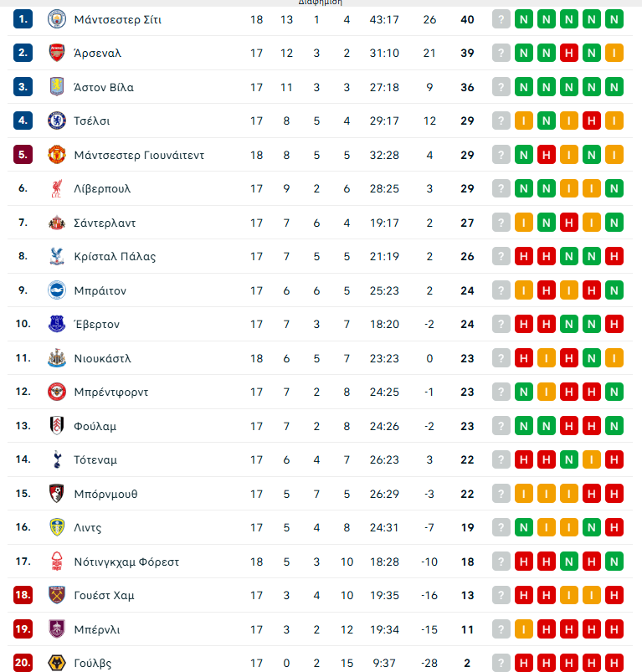The height and width of the screenshot is (672, 642).
Task: Click the Arsenal club crest icon
Action: point(57,53)
